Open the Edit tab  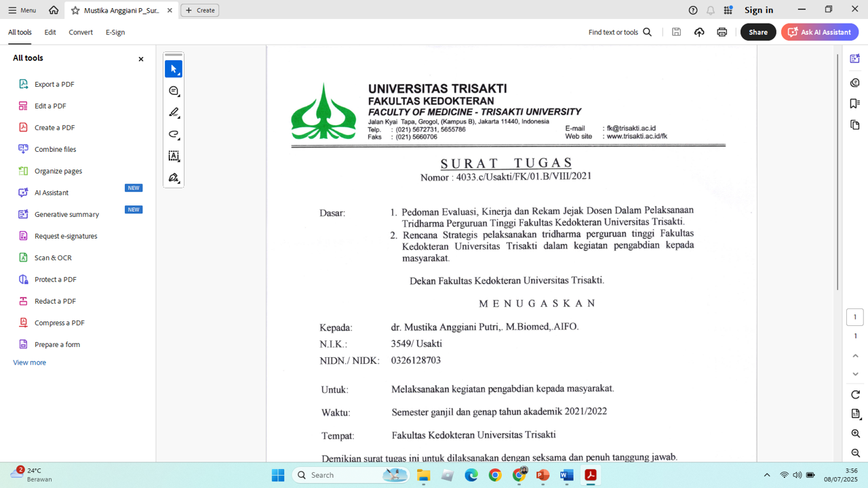(x=50, y=32)
